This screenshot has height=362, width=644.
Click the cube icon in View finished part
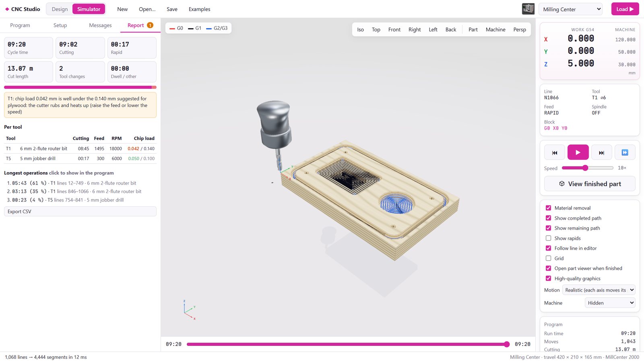tap(562, 184)
